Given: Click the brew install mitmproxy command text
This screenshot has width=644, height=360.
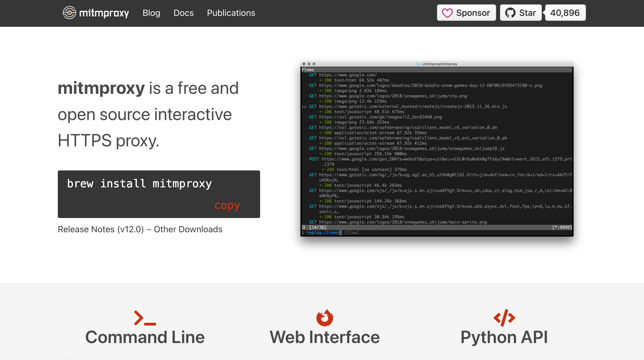Looking at the screenshot, I should [139, 184].
